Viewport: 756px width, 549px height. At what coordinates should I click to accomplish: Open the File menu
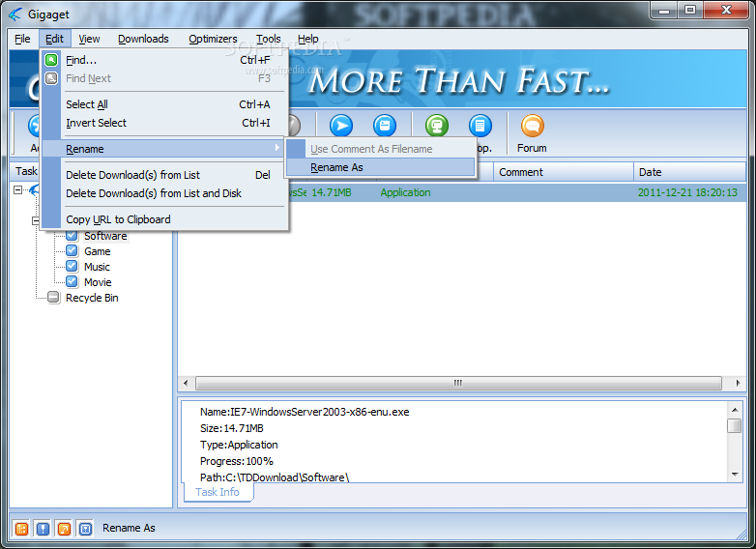22,39
